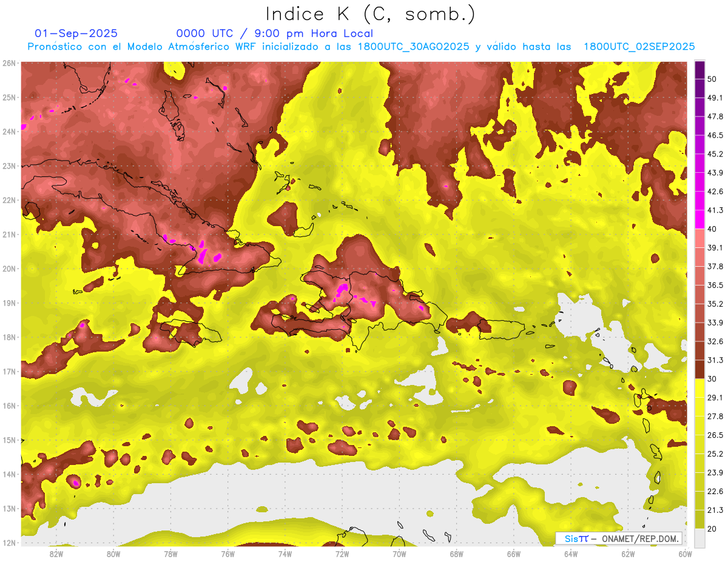
Task: Click the "1800UTC_30AGO2025" initialization timestamp
Action: tap(414, 47)
